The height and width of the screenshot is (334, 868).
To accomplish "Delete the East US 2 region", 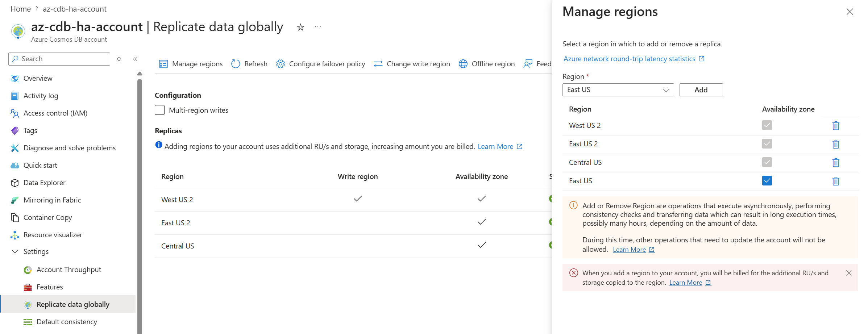I will [x=836, y=144].
